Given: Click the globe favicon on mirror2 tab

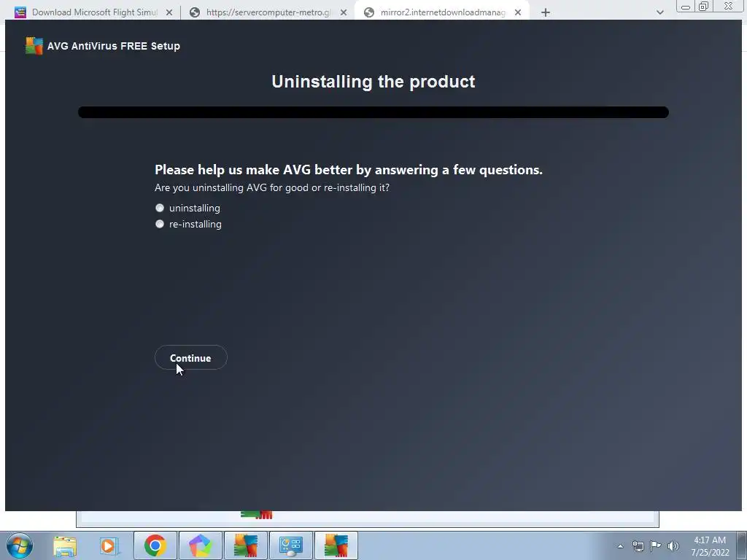Looking at the screenshot, I should click(x=368, y=12).
